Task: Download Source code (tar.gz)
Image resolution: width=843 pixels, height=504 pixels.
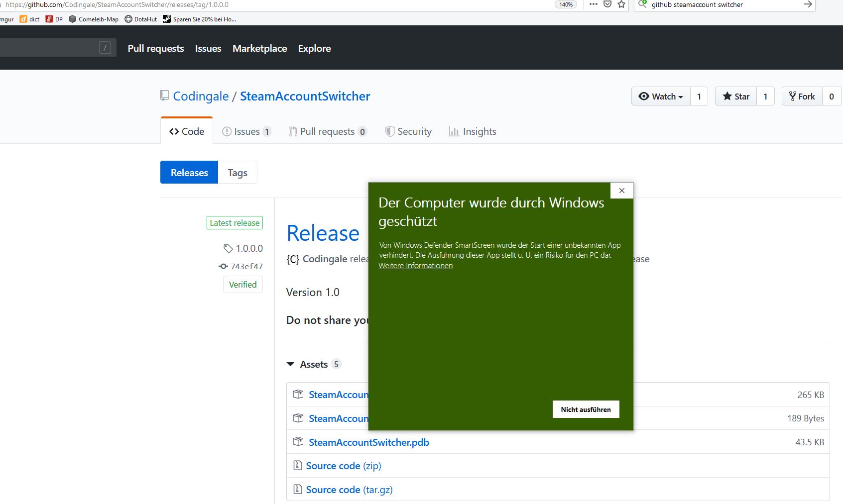Action: tap(350, 490)
